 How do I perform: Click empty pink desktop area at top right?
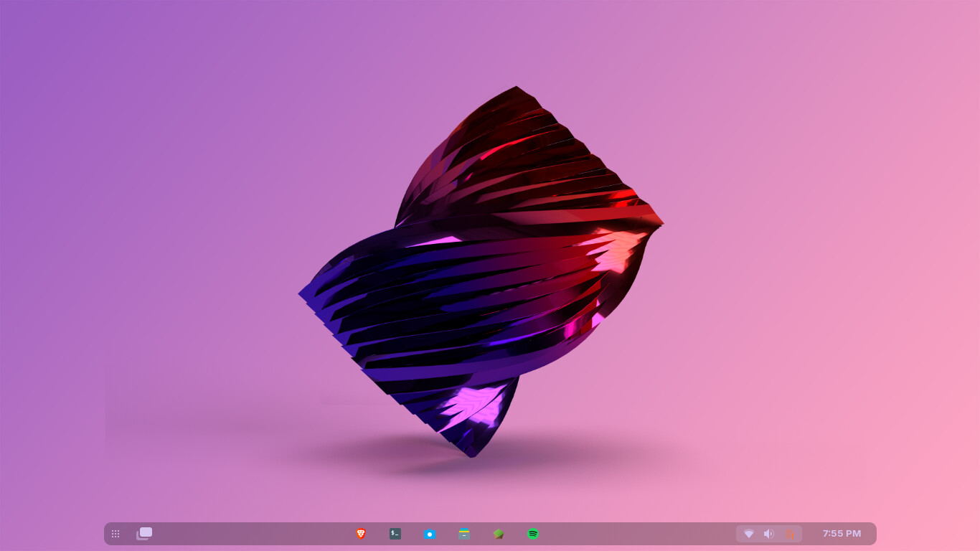861,86
